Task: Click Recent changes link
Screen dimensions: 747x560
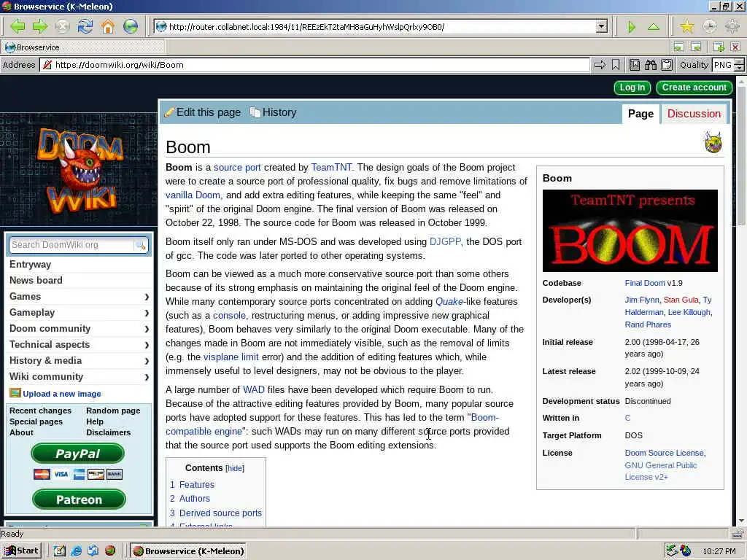Action: point(41,411)
